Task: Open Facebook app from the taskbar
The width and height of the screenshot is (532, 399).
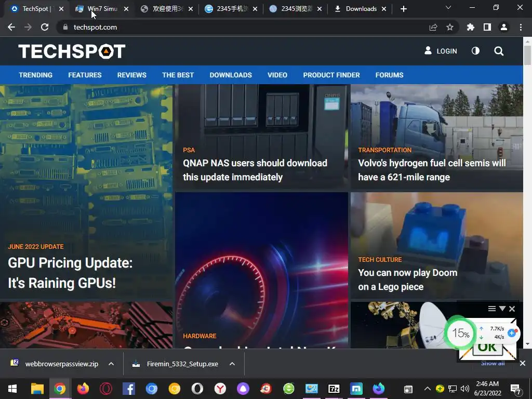Action: (129, 389)
